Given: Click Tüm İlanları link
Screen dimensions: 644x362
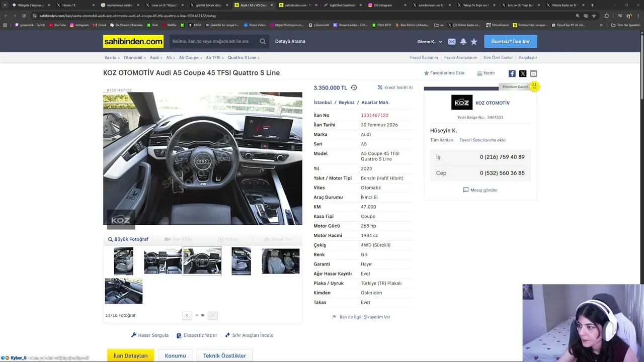Looking at the screenshot, I should (442, 140).
